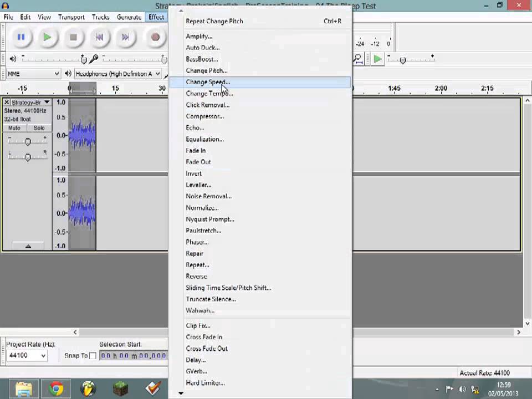Open the Minecraft taskbar icon
The width and height of the screenshot is (532, 399).
120,388
